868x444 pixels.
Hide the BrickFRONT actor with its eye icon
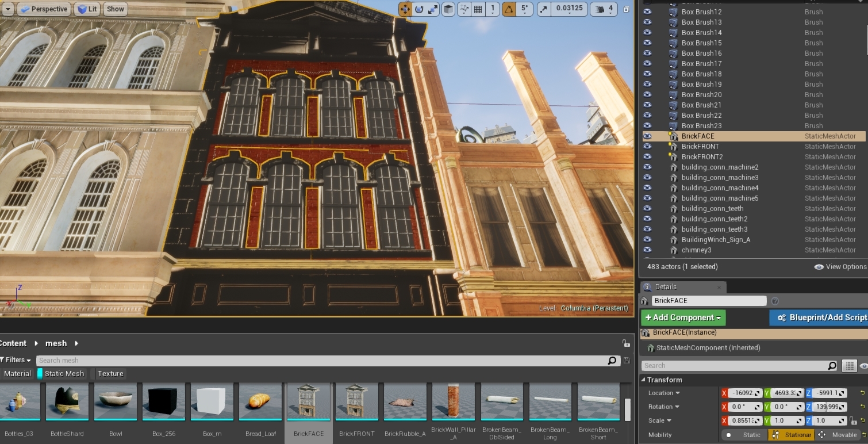pyautogui.click(x=647, y=146)
